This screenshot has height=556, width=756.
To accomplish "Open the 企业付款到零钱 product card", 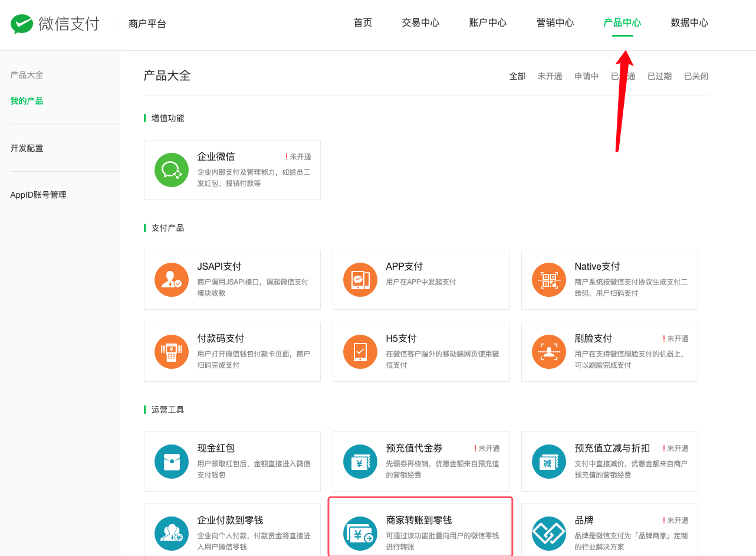I will (x=232, y=530).
